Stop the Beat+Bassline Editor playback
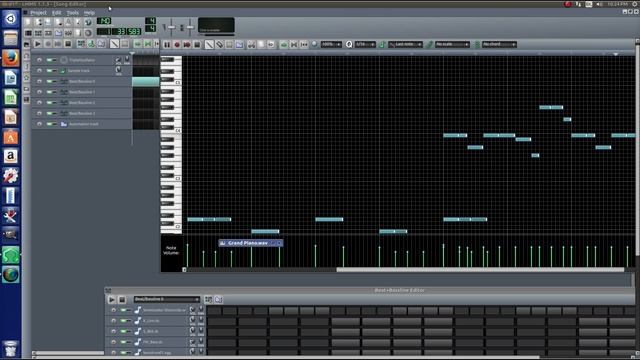Image resolution: width=640 pixels, height=360 pixels. (x=122, y=300)
